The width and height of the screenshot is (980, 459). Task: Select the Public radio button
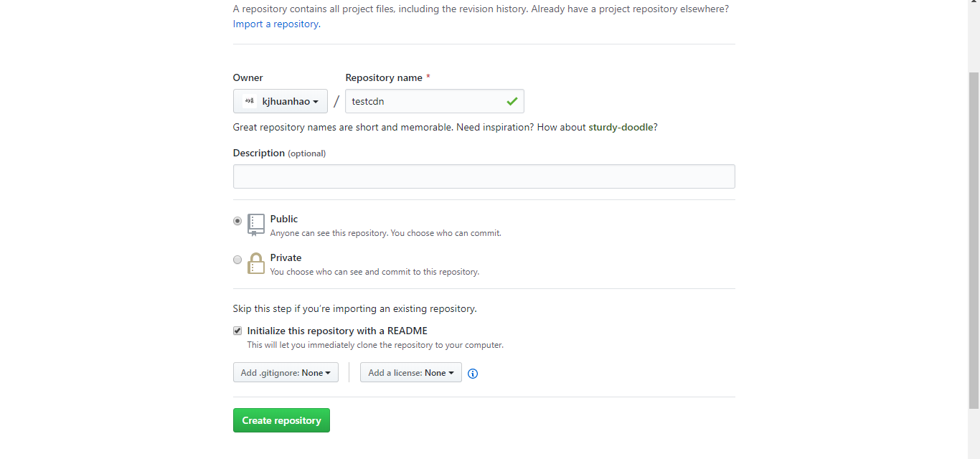[237, 221]
